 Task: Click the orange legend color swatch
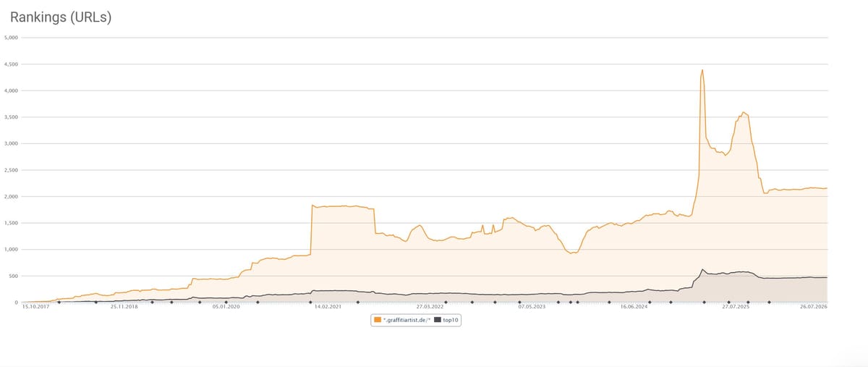pyautogui.click(x=377, y=320)
